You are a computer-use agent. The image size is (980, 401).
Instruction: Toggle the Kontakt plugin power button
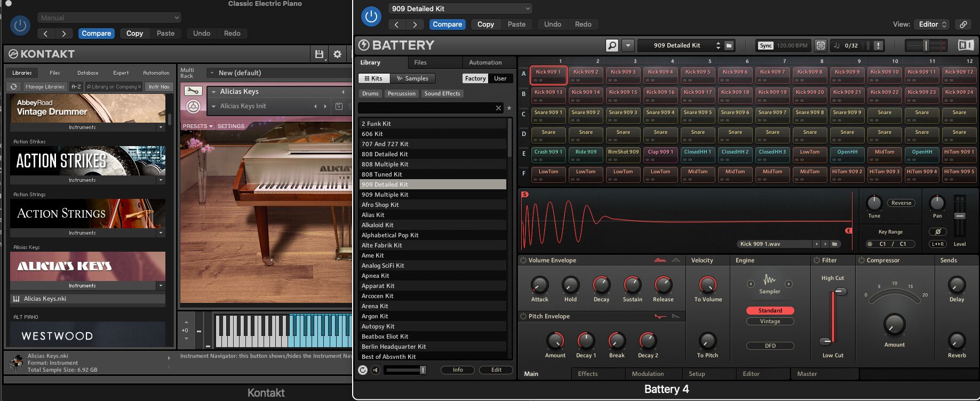click(x=20, y=26)
